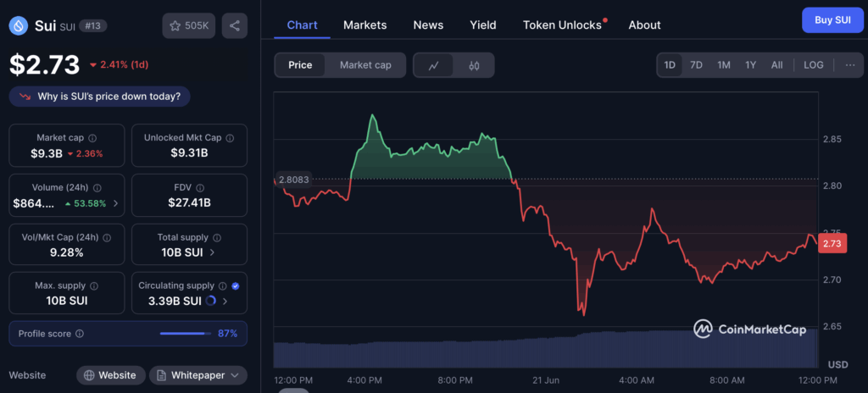Screen dimensions: 868x393
Task: Click the document icon on Whitepaper button
Action: 162,375
